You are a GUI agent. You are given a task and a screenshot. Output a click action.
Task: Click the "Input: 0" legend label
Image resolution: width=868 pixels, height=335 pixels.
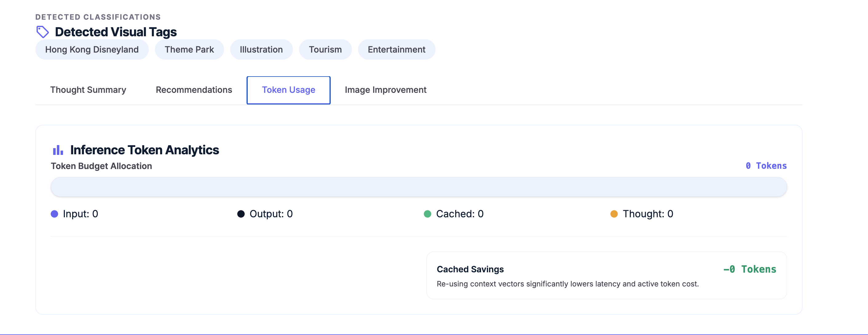[x=81, y=214]
